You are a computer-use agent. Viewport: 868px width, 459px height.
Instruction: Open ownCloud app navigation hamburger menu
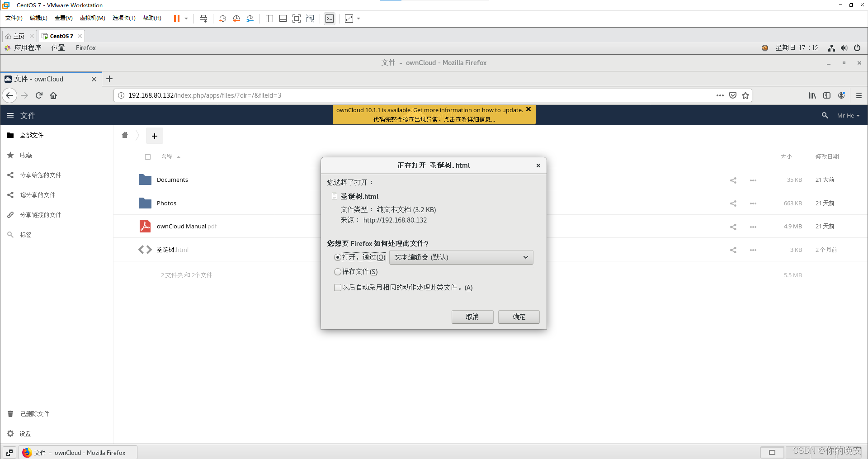pyautogui.click(x=10, y=115)
